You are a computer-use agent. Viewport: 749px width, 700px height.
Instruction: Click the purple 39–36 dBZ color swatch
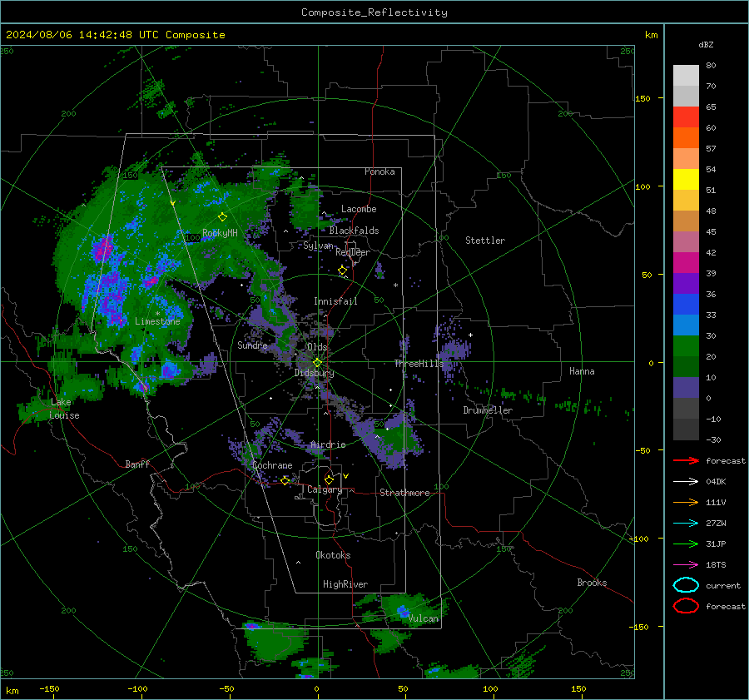[686, 284]
